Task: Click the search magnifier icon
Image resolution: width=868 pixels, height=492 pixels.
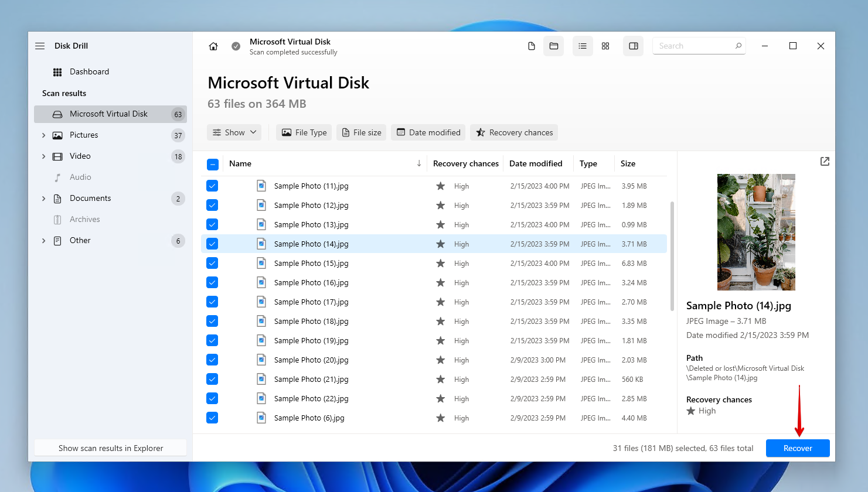Action: (738, 46)
